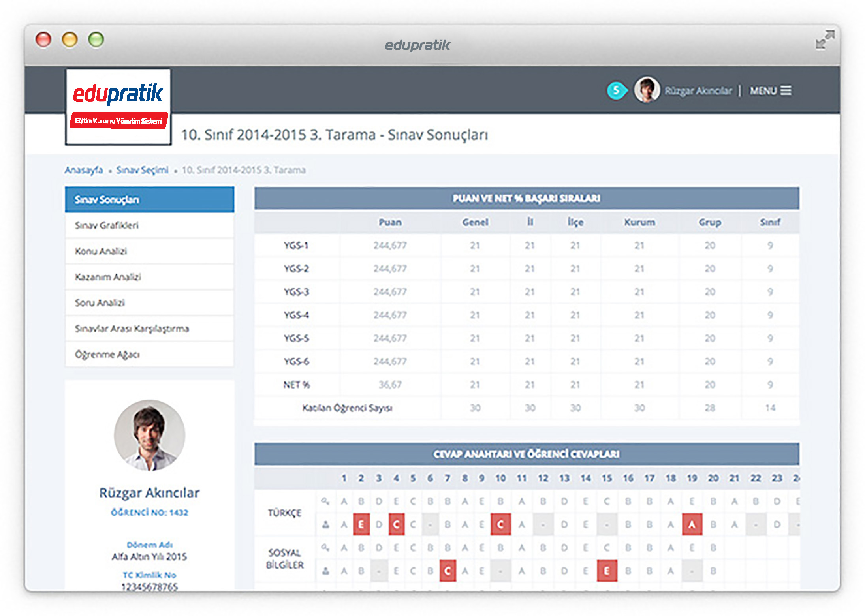Click the Rüzgar Akıncılar name in profile card
Screen dimensions: 865x616
coord(150,492)
